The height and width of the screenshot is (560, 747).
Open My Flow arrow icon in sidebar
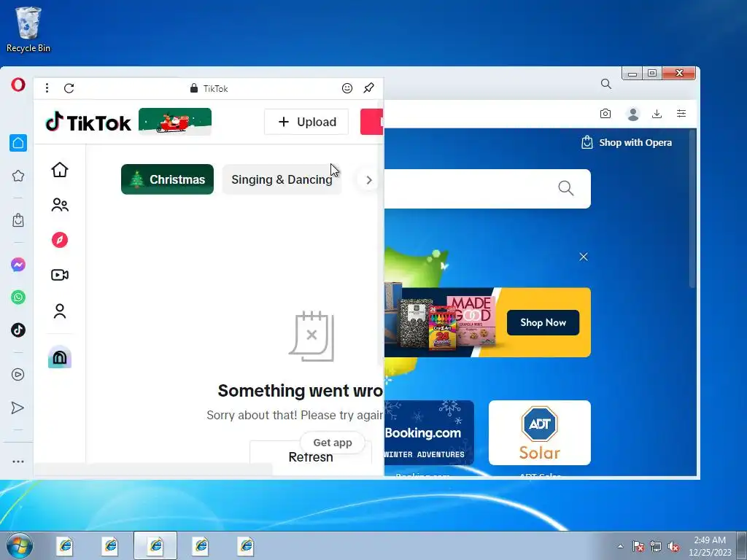click(x=18, y=408)
